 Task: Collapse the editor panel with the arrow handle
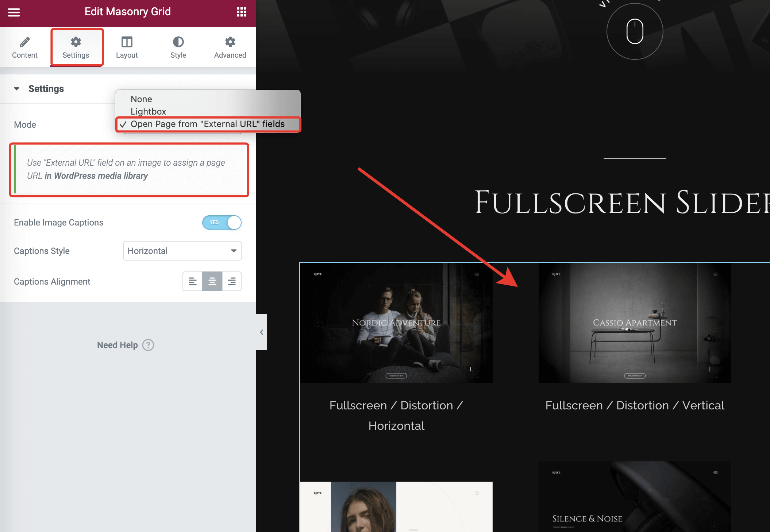pyautogui.click(x=261, y=332)
